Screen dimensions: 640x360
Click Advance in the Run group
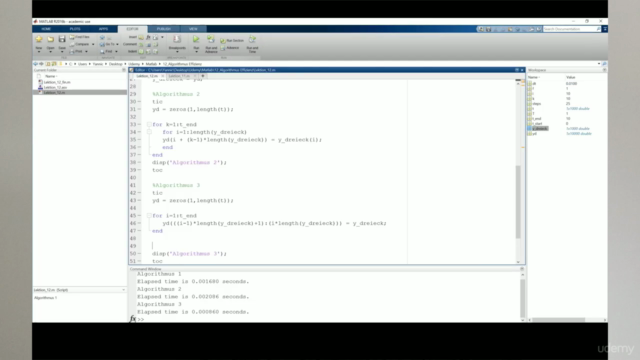point(230,48)
